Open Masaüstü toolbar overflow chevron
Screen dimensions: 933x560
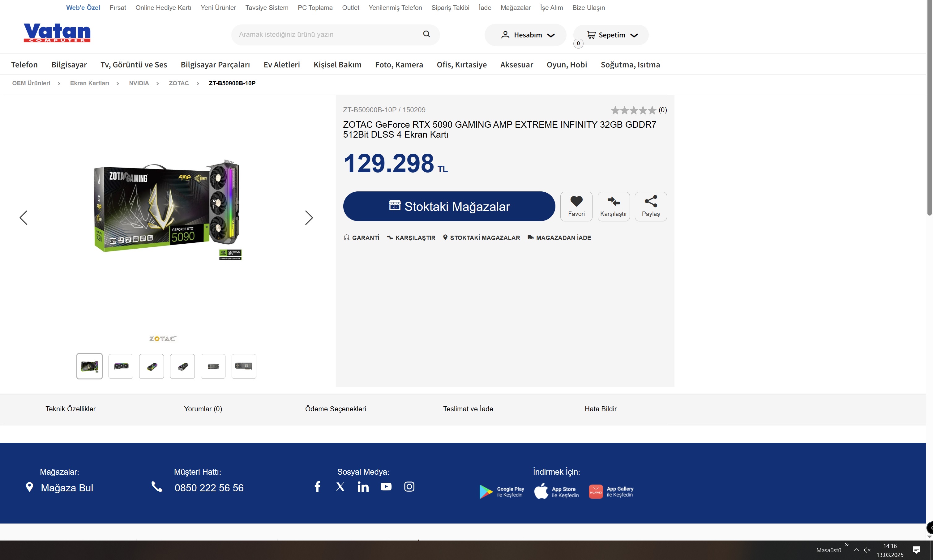pos(847,545)
